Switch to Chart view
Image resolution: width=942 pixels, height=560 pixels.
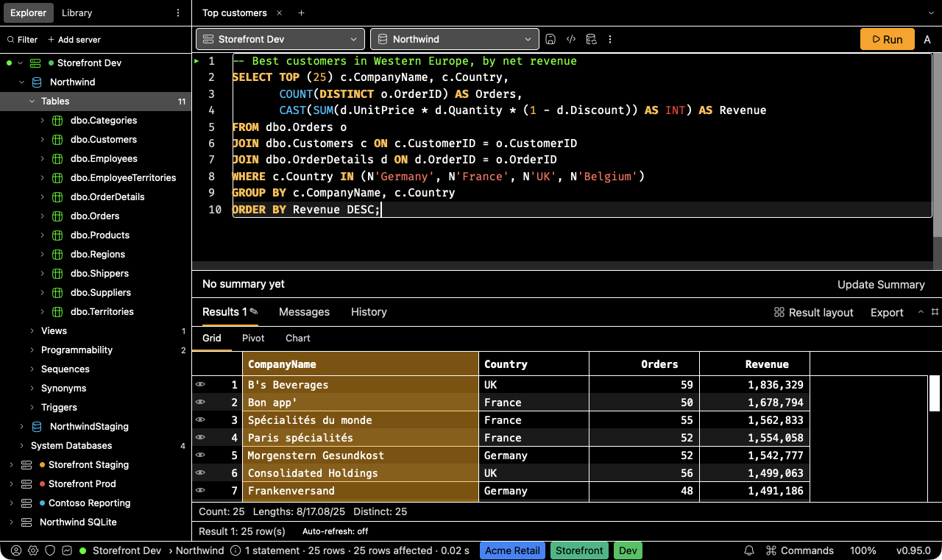[x=298, y=339]
